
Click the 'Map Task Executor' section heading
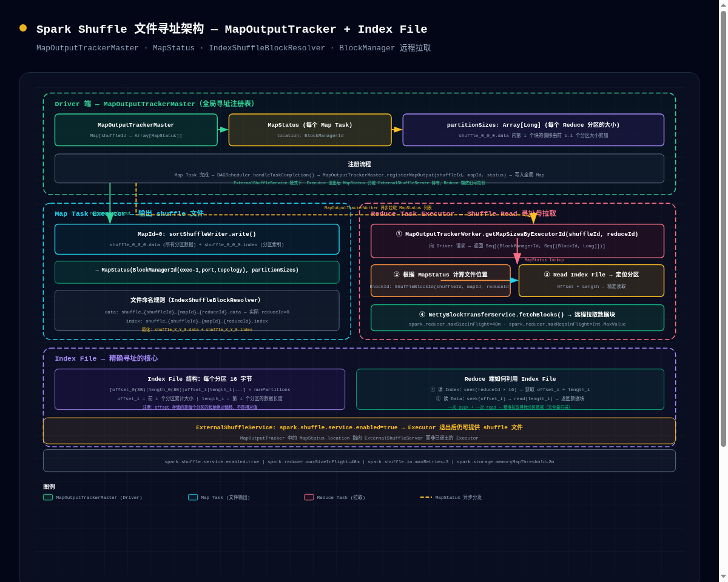pos(129,213)
